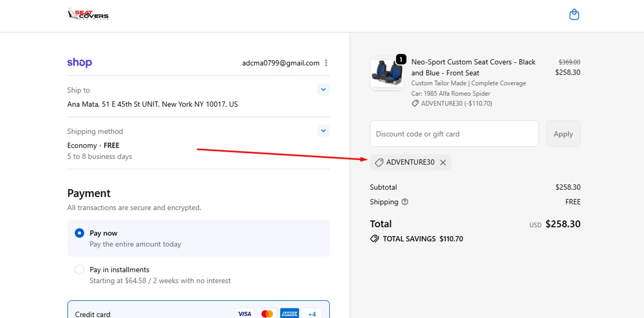
Task: Expand the Shipping method chevron
Action: (x=323, y=131)
